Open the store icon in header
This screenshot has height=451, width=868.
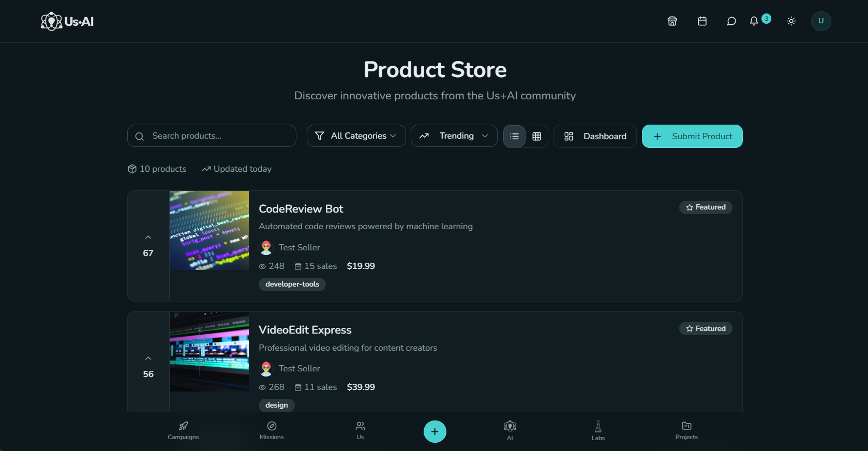click(x=672, y=21)
